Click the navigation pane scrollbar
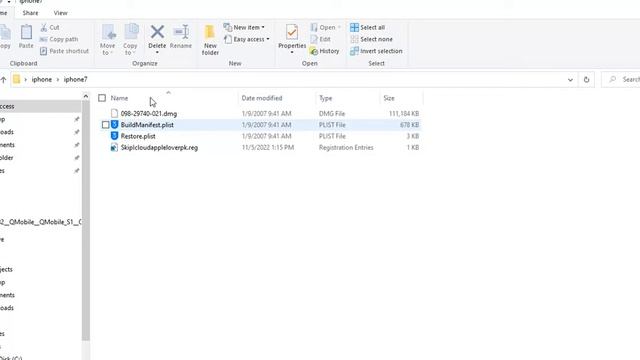Viewport: 640px width, 360px height. pos(85,220)
